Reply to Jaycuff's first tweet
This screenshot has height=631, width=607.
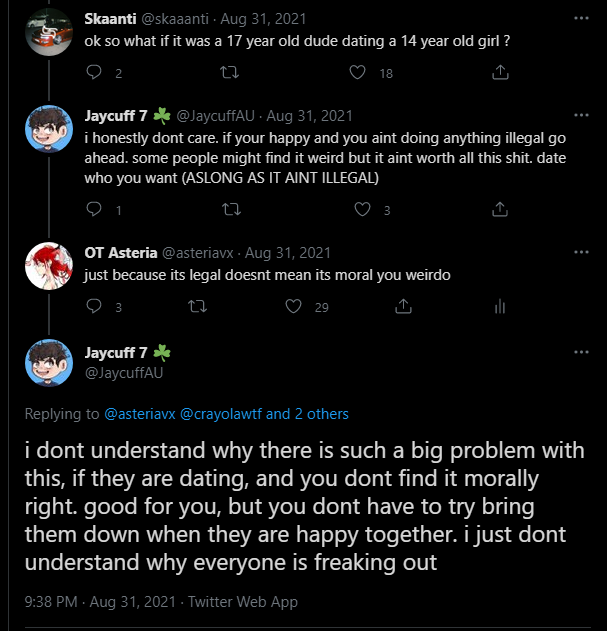(95, 209)
